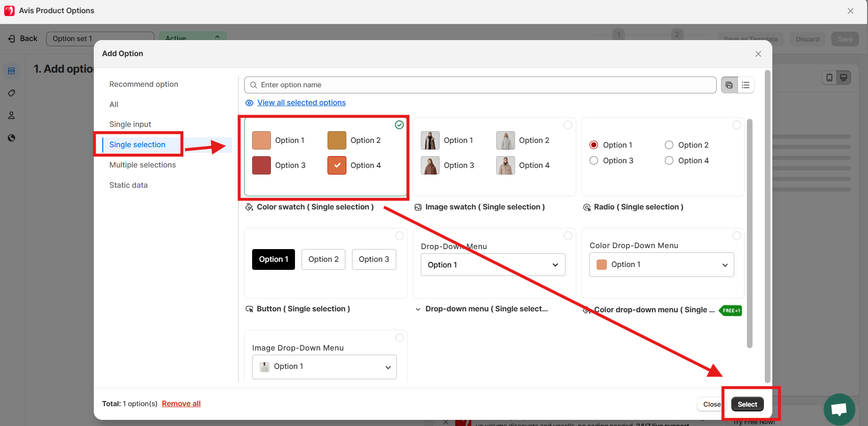This screenshot has width=868, height=426.
Task: Pick the Option 3 red color swatch
Action: tap(262, 166)
